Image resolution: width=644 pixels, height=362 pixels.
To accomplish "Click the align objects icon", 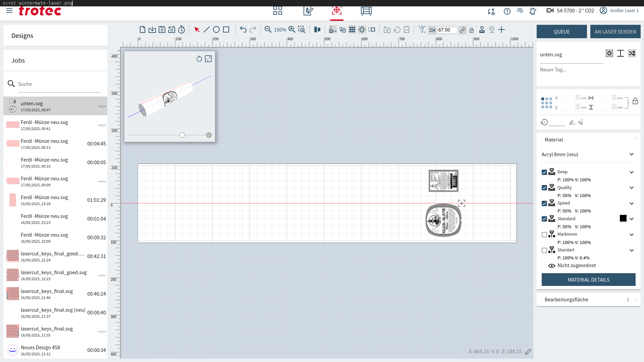I will 317,30.
